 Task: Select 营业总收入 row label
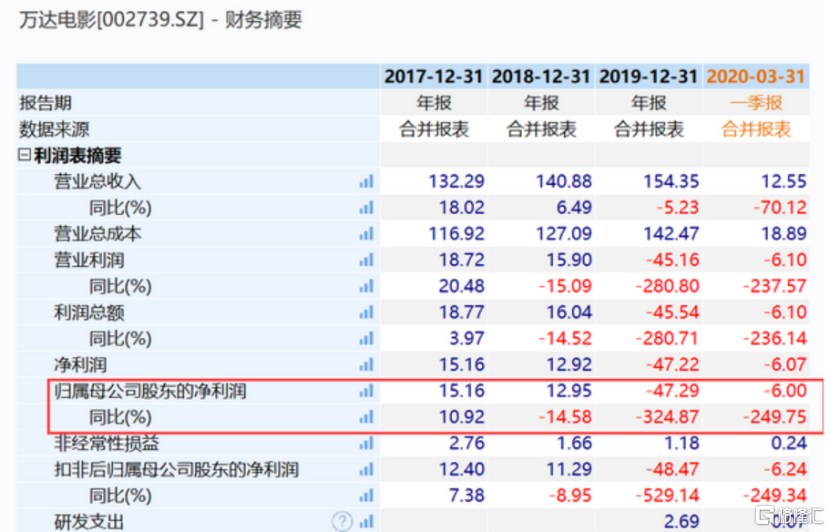(x=98, y=182)
